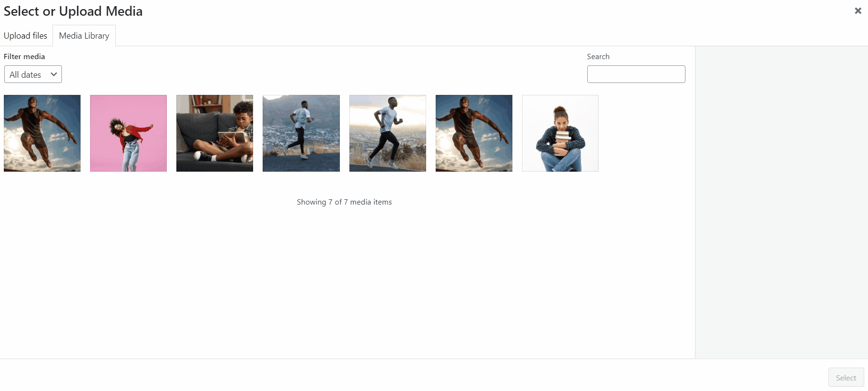Click the Search label above the input
Screen dimensions: 868x391
598,56
